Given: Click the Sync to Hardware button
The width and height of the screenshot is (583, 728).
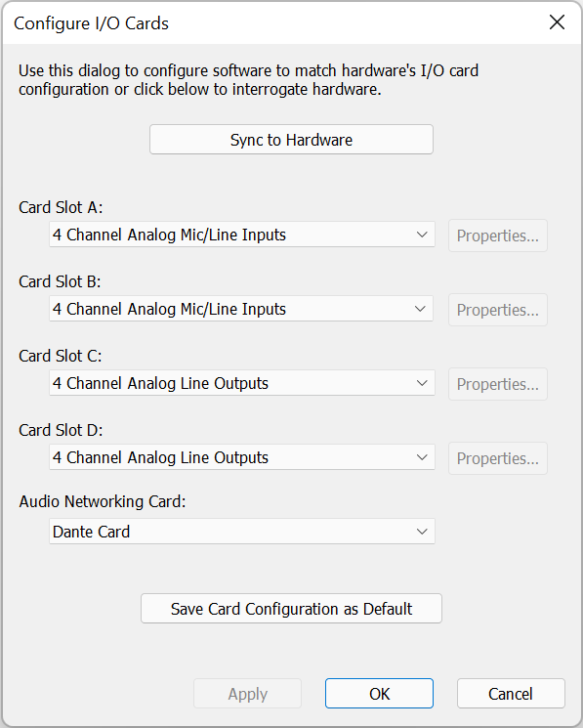Looking at the screenshot, I should pyautogui.click(x=291, y=140).
